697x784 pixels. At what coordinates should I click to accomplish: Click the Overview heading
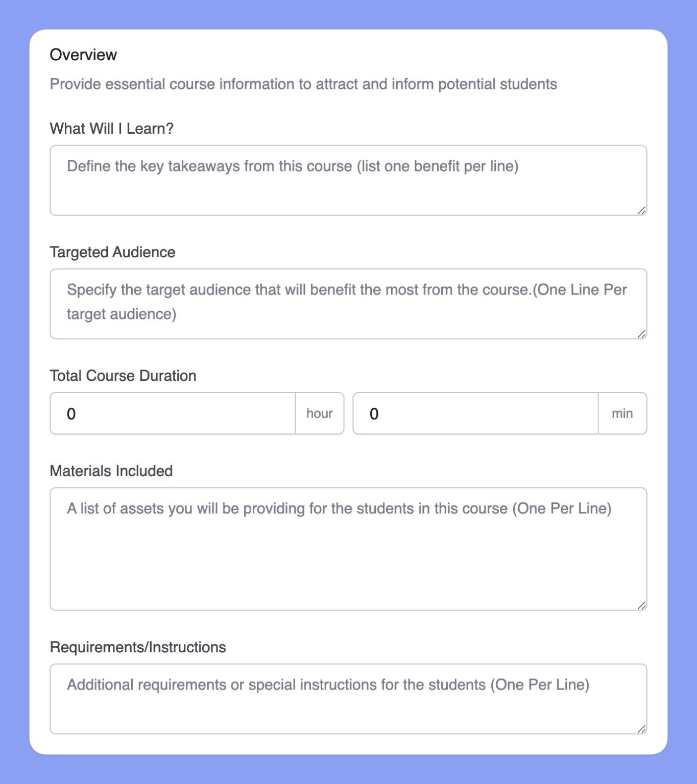click(83, 54)
